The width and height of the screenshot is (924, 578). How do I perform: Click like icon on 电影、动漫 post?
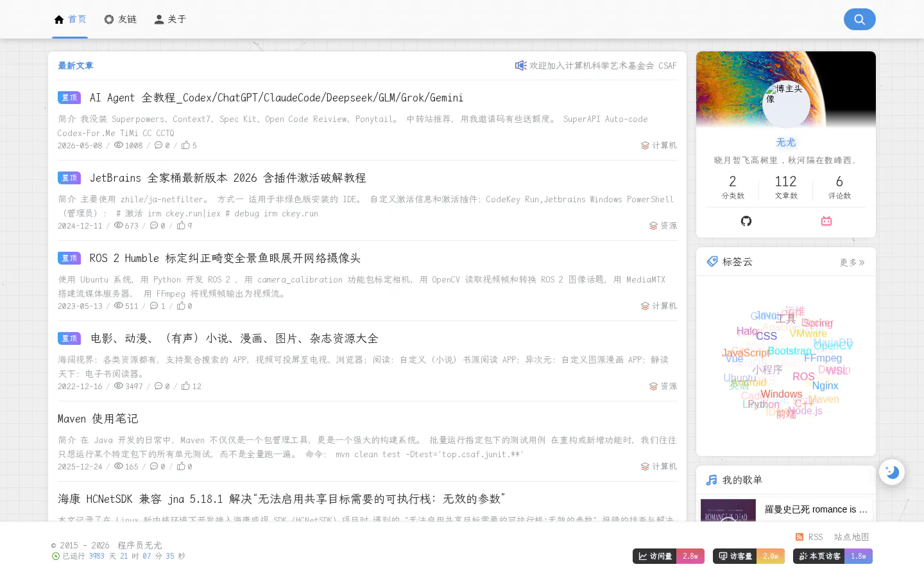pos(185,386)
